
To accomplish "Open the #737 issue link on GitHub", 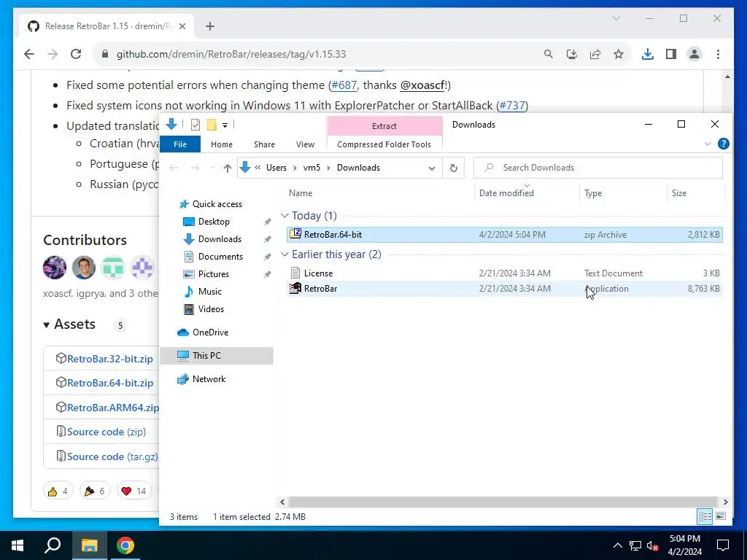I will coord(512,105).
